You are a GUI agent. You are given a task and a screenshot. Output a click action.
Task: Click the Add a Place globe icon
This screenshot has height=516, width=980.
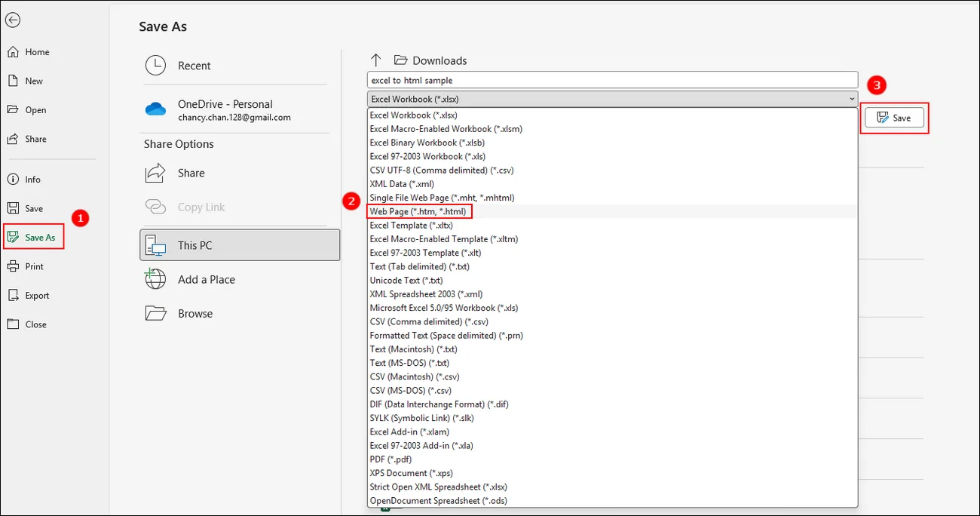pyautogui.click(x=155, y=279)
